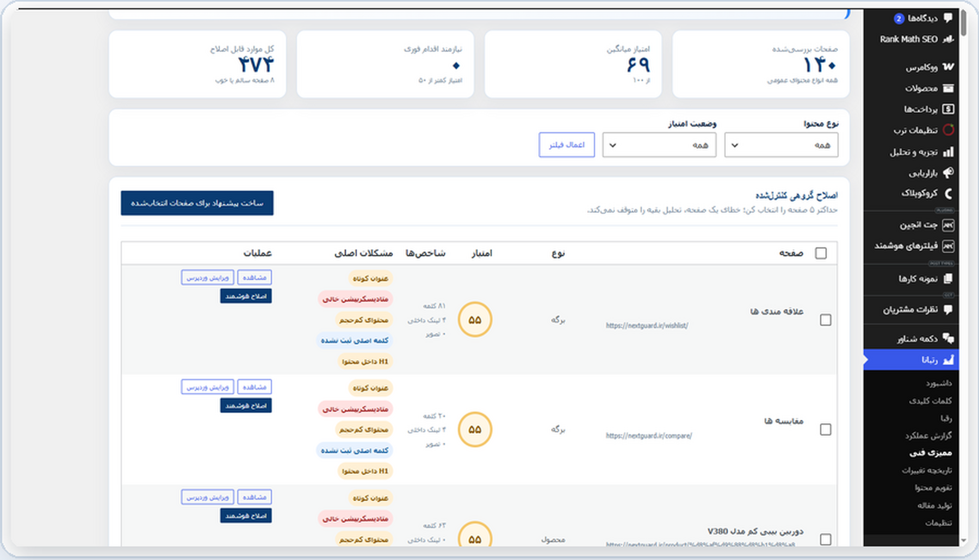Screen dimensions: 979x560
Task: Open تاریخچه تغییرات submenu item
Action: coord(927,470)
